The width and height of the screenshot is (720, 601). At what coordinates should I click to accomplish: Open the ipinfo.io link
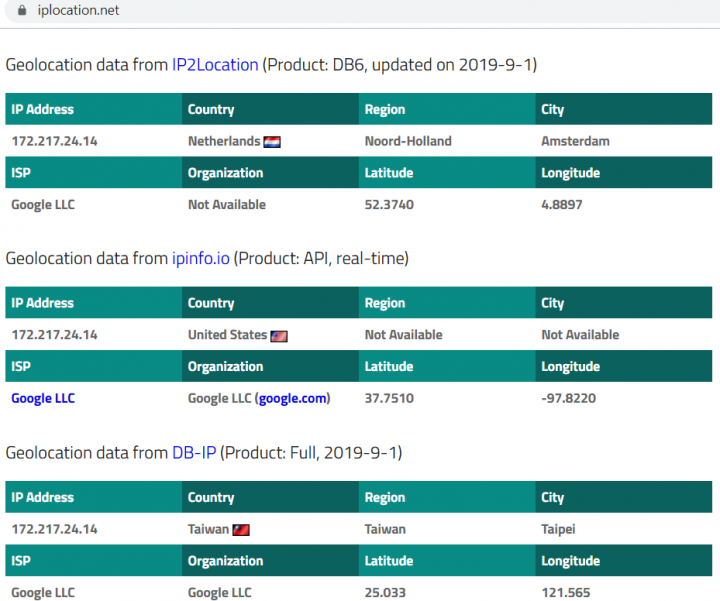201,258
